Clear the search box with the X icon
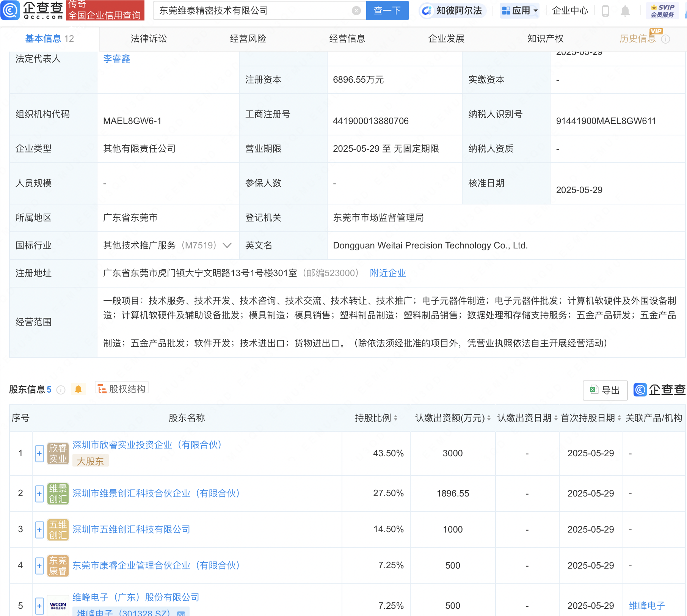This screenshot has height=616, width=687. pyautogui.click(x=356, y=11)
